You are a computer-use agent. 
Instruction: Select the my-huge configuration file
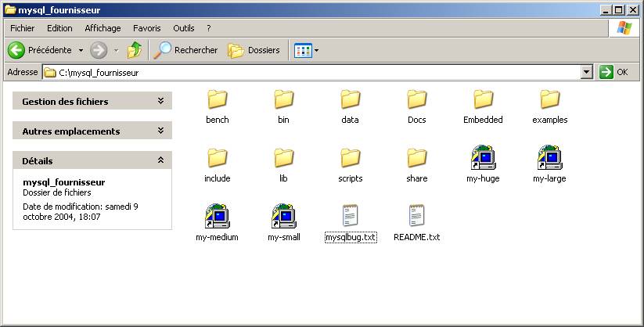coord(483,159)
